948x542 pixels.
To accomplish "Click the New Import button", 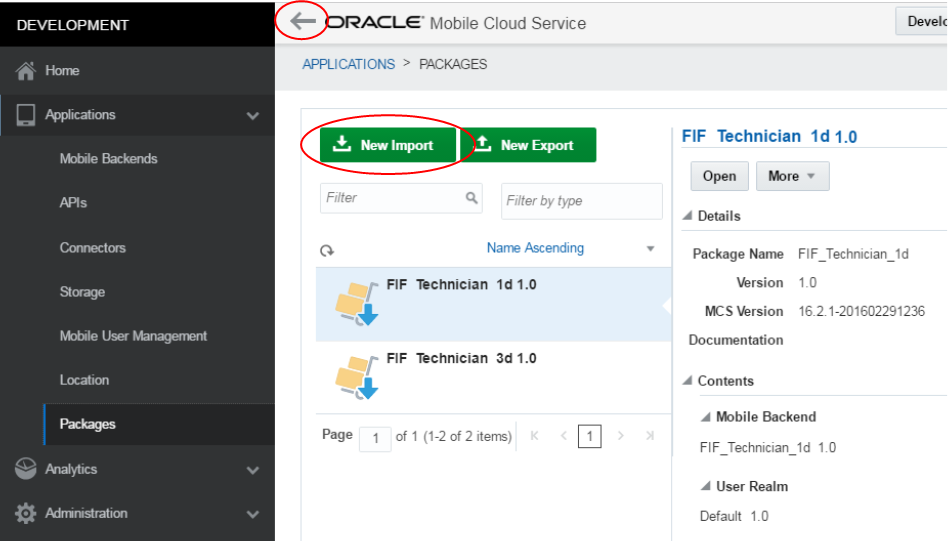I will [388, 145].
